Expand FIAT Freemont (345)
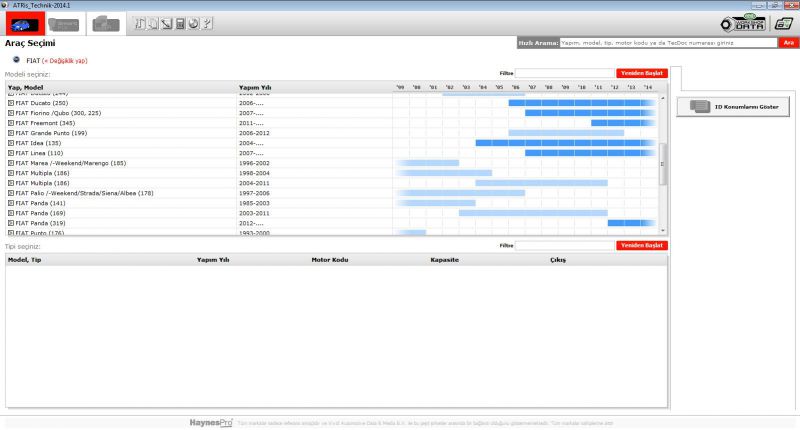The width and height of the screenshot is (800, 430). click(11, 123)
